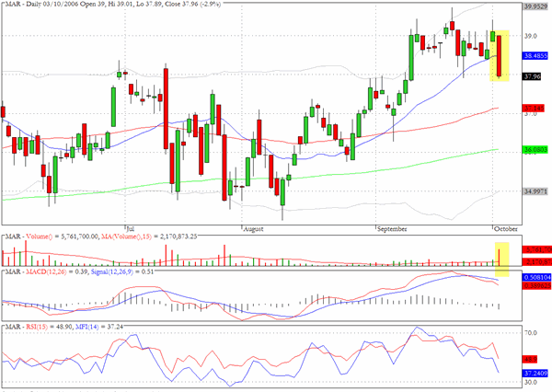Click the blue moving average label 38.4855
The height and width of the screenshot is (392, 552).
(535, 55)
